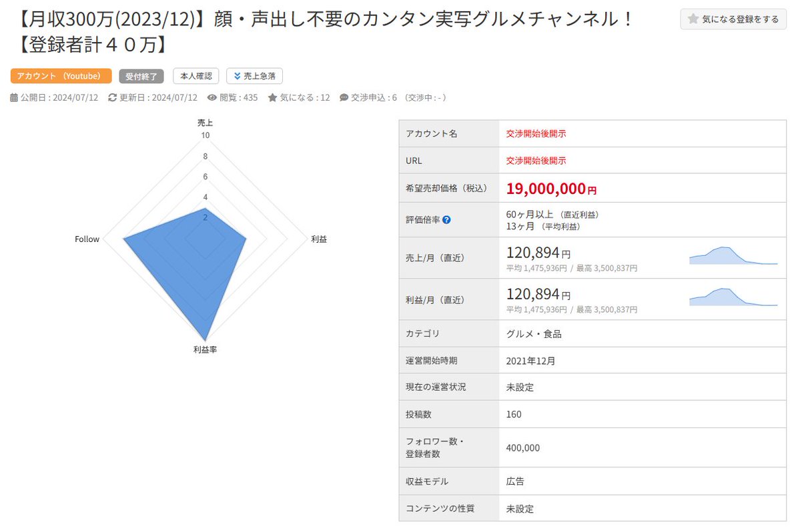Click the star icon in 気になる登録をする button
The height and width of the screenshot is (532, 800).
(693, 19)
